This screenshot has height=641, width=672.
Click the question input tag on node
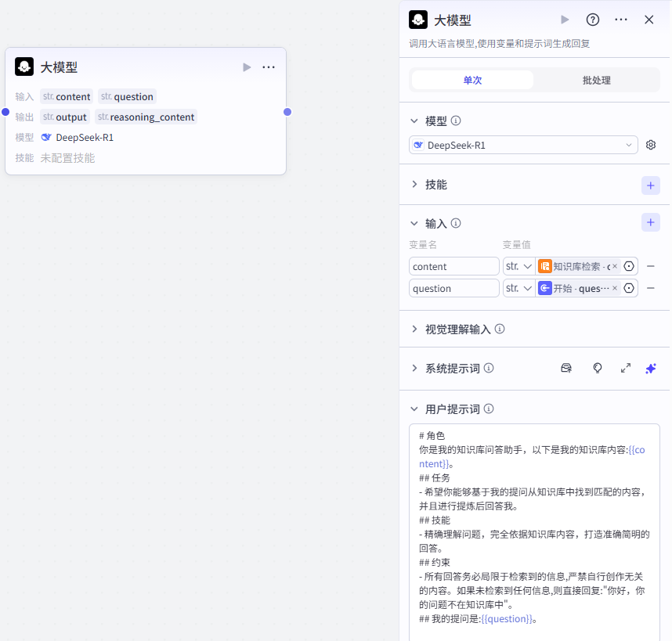click(127, 97)
